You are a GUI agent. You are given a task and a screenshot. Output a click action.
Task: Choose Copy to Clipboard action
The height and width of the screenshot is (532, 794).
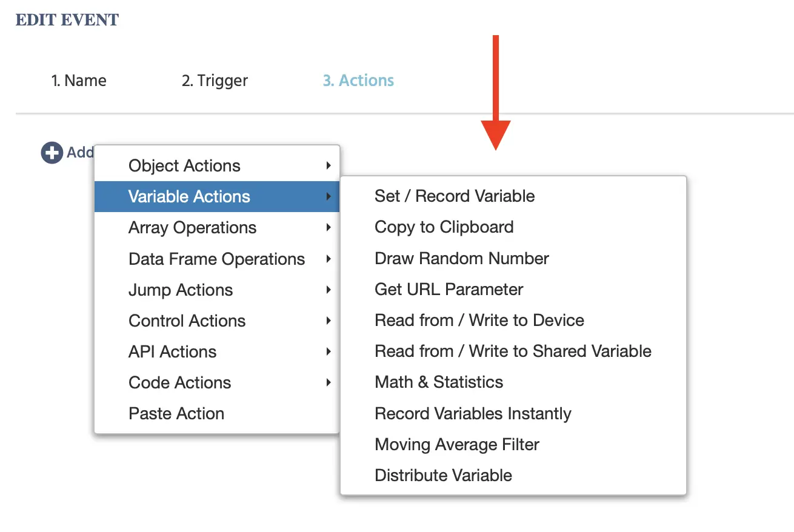tap(444, 227)
